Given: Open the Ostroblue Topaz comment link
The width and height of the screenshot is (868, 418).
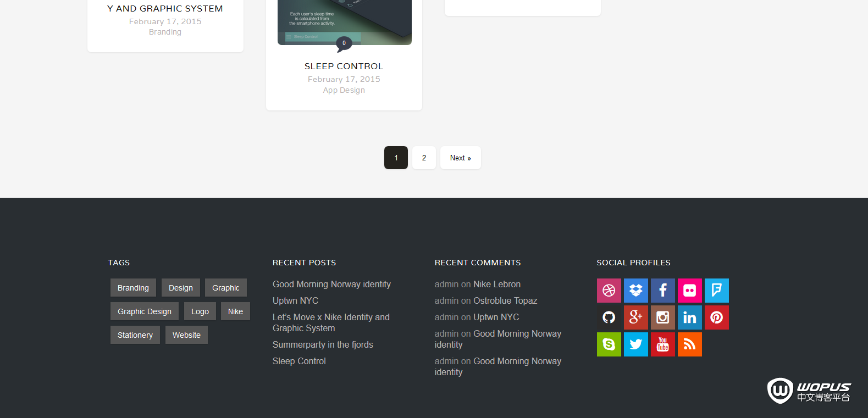Looking at the screenshot, I should pyautogui.click(x=505, y=301).
